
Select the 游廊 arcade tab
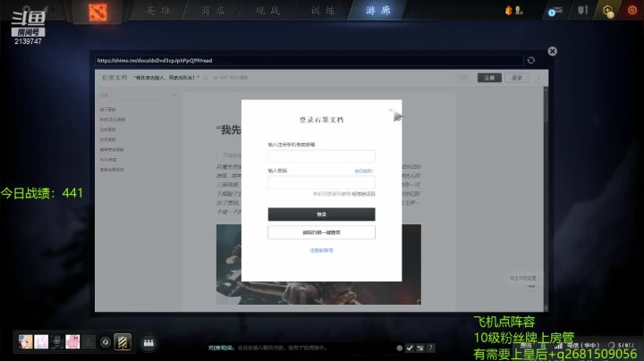coord(377,11)
